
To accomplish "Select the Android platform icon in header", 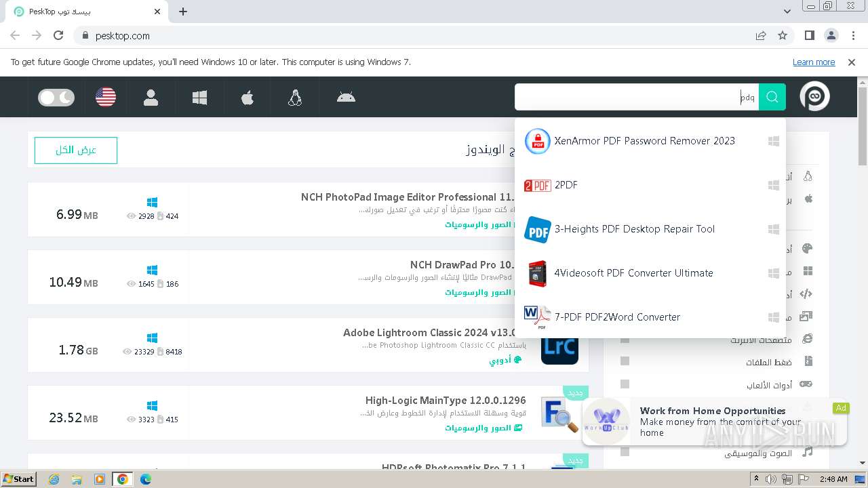I will click(346, 97).
